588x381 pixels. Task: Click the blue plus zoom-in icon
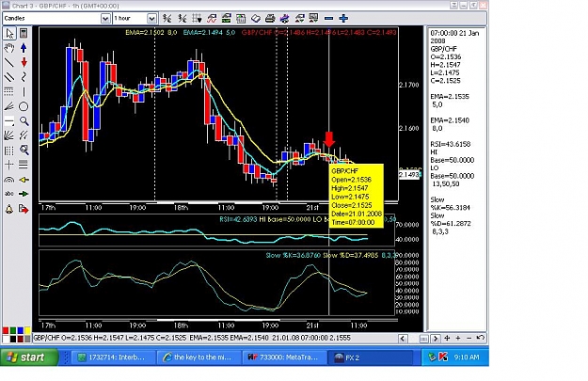pos(343,18)
